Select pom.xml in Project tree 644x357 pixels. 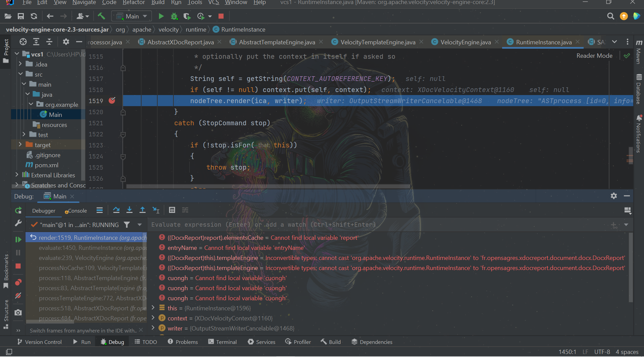[46, 165]
